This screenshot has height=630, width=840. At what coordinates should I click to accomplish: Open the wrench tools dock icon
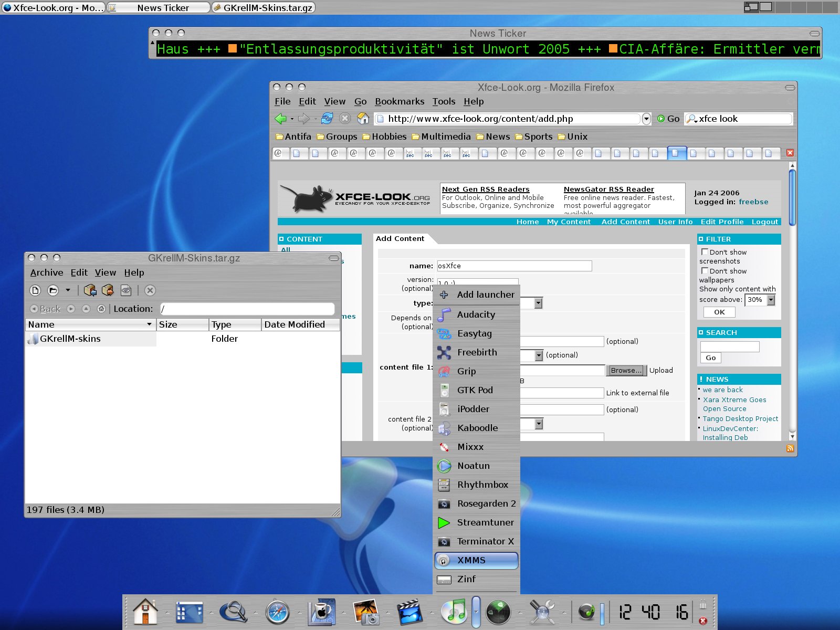pos(542,612)
